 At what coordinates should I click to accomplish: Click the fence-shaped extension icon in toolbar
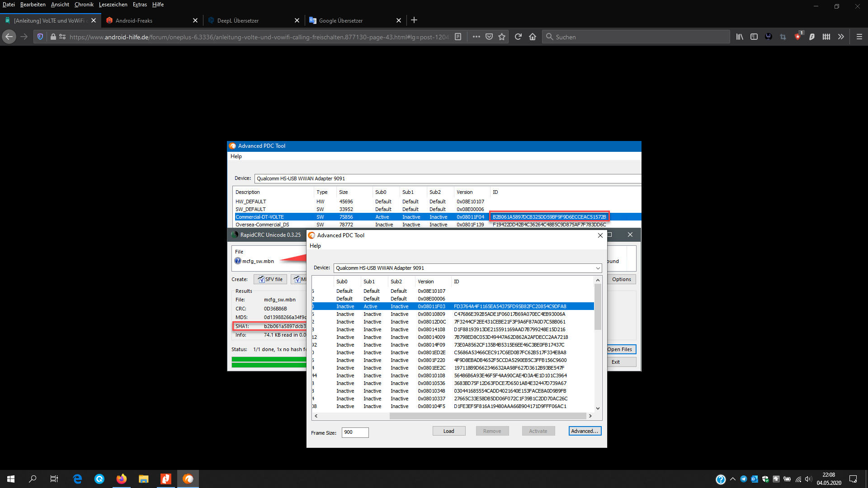pyautogui.click(x=826, y=37)
